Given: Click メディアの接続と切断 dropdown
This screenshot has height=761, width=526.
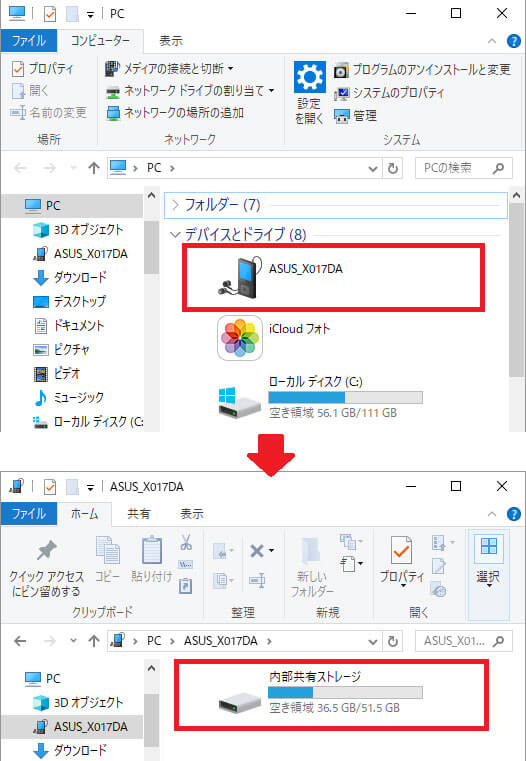Looking at the screenshot, I should point(169,68).
